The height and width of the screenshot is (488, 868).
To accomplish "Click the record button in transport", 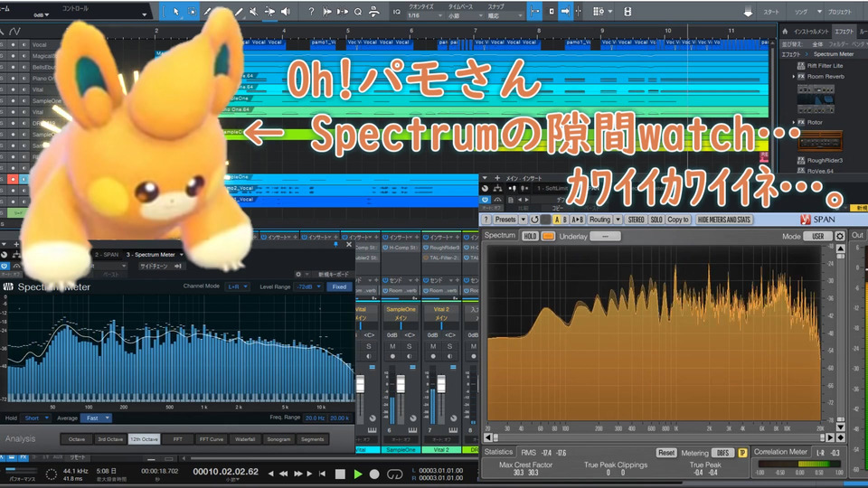I will tap(374, 474).
